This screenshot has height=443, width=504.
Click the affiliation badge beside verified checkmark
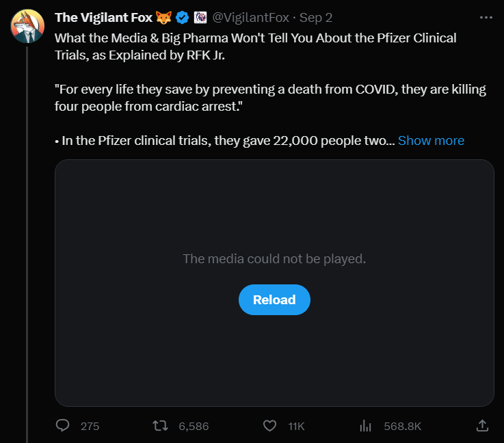[x=200, y=17]
